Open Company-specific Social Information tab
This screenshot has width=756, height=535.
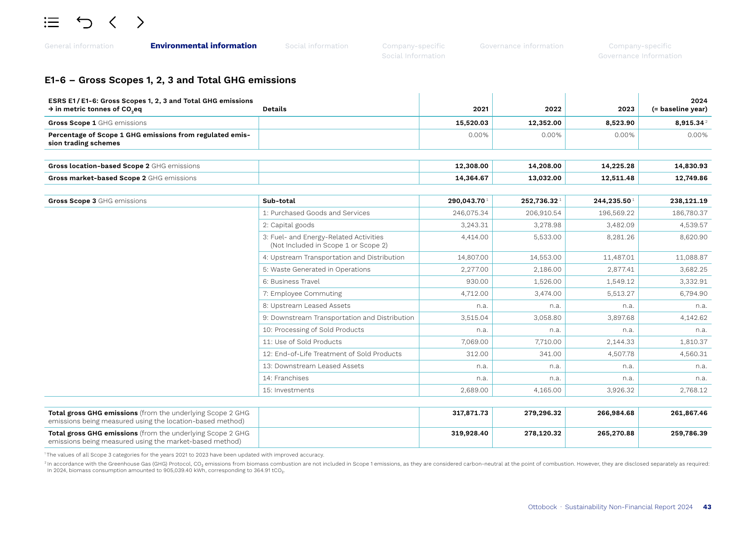click(x=413, y=51)
